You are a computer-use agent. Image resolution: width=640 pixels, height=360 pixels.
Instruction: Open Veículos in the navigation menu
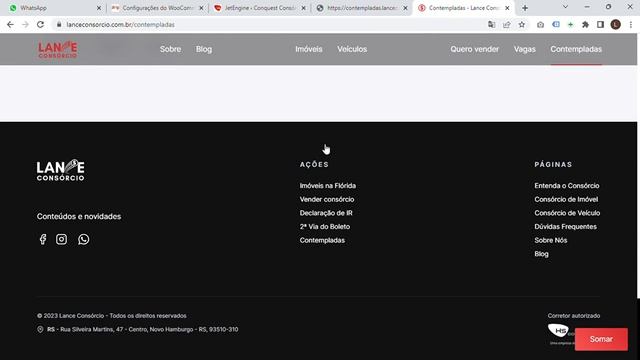[352, 49]
